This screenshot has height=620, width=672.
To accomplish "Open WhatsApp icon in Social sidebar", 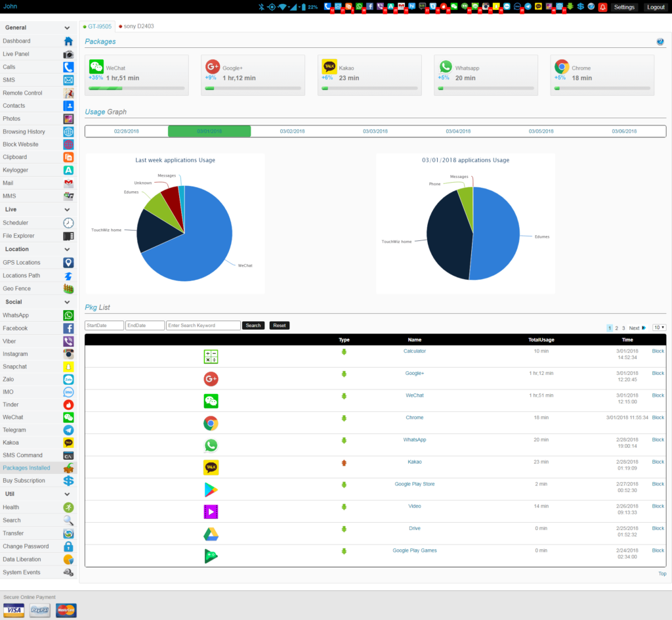I will point(68,315).
